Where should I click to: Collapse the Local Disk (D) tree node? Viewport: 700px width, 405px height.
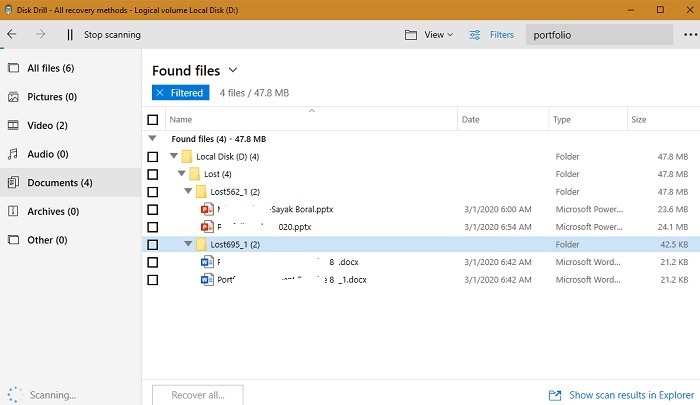[x=174, y=156]
